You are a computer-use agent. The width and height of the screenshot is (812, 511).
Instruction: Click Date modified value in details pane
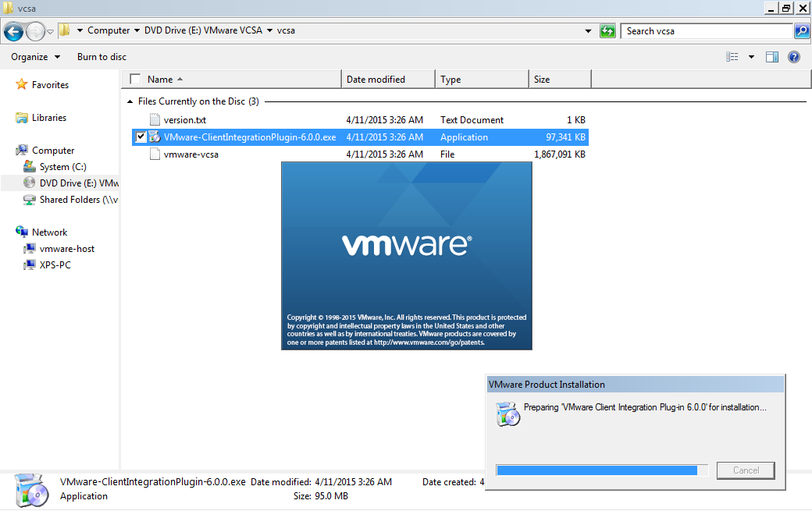click(x=353, y=482)
